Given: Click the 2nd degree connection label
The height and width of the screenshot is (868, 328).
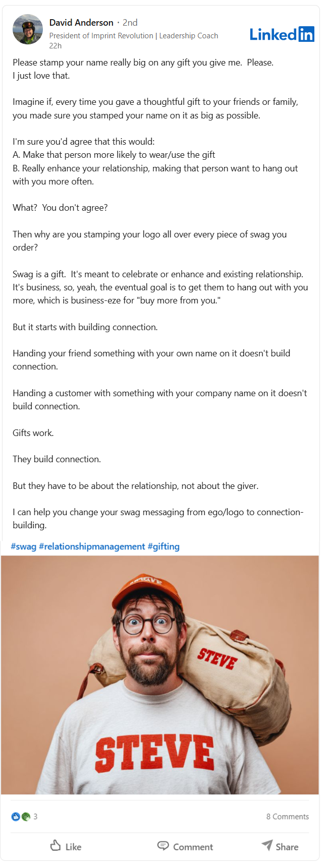Looking at the screenshot, I should point(130,23).
